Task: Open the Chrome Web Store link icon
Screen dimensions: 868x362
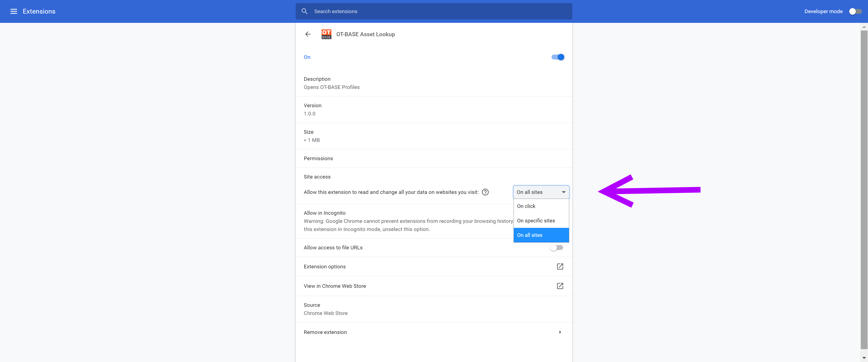Action: pos(560,286)
